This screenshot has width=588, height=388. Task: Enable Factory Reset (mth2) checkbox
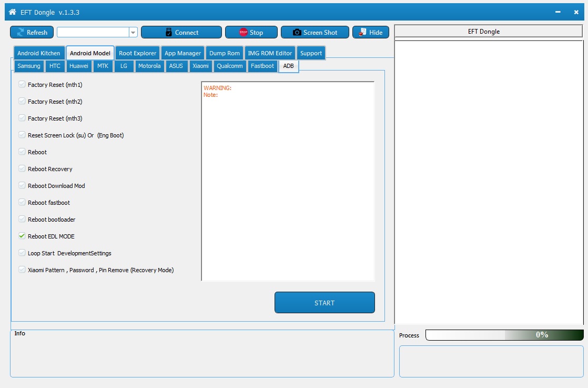click(x=22, y=101)
